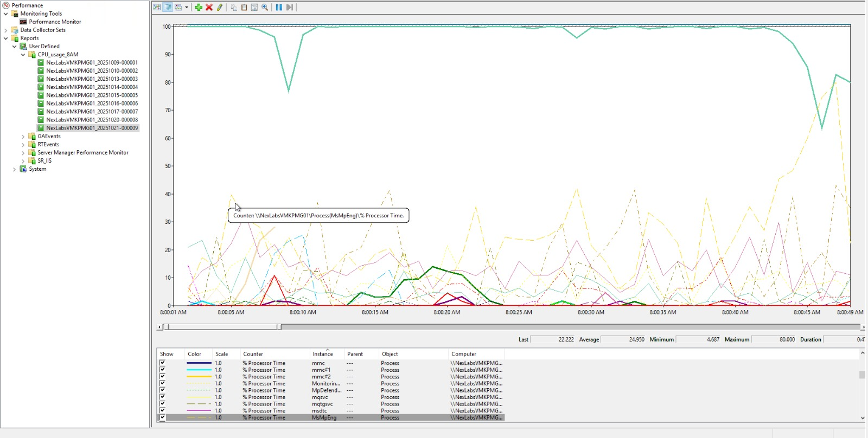Collapse the CPU_usage_8AM node
This screenshot has height=438, width=868.
[23, 54]
